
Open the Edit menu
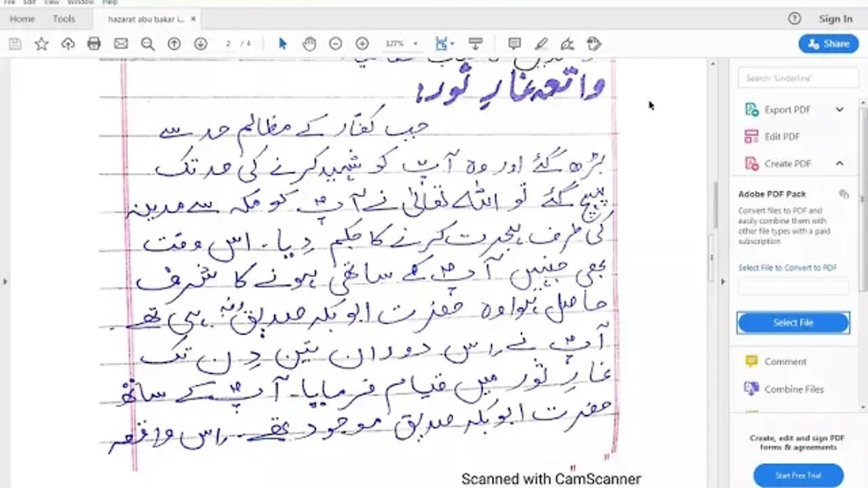point(30,3)
